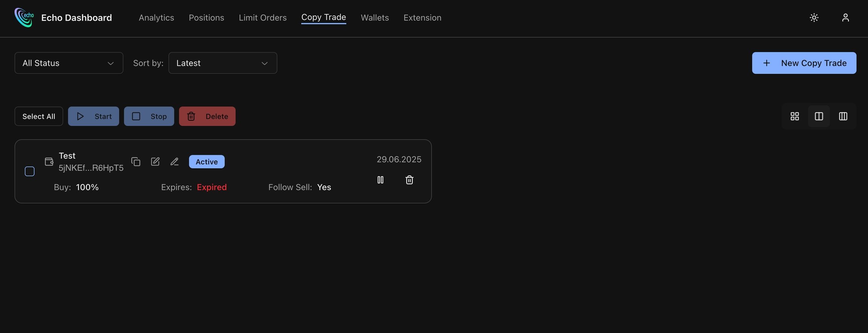
Task: Open the user profile icon
Action: click(845, 17)
